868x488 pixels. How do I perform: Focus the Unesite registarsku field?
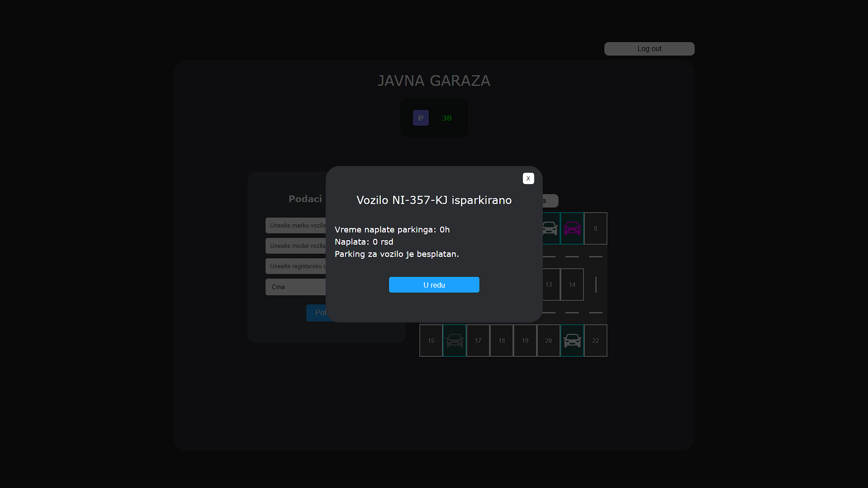[x=296, y=266]
